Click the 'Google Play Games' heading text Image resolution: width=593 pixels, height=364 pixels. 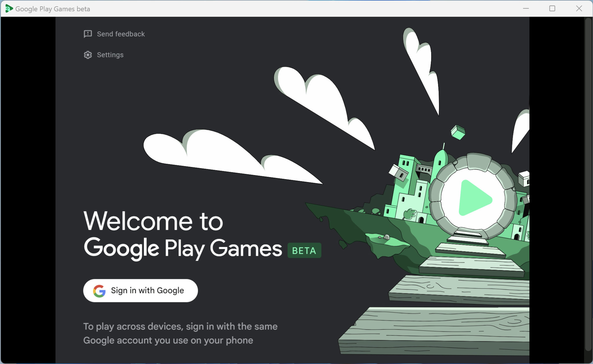click(x=182, y=249)
